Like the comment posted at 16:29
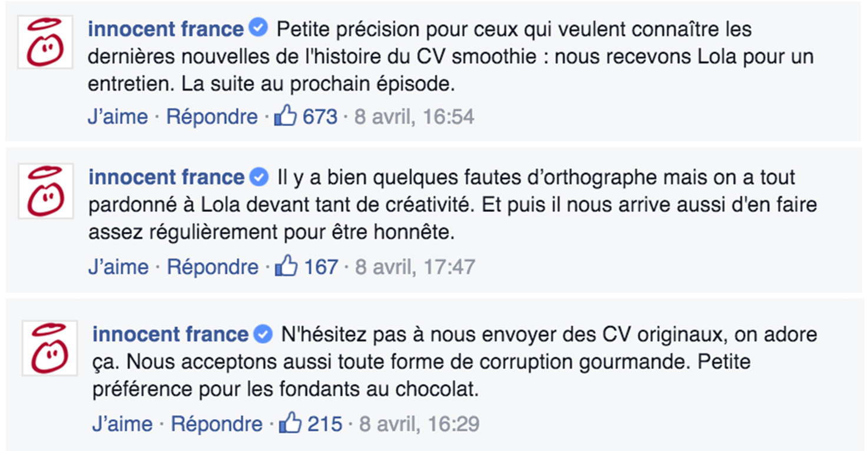This screenshot has width=868, height=451. tap(122, 424)
